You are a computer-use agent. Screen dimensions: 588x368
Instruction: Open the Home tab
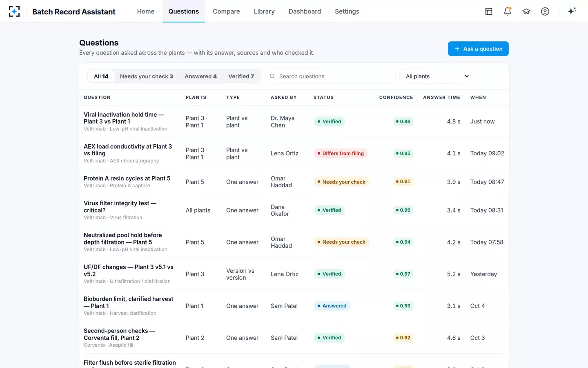click(146, 11)
